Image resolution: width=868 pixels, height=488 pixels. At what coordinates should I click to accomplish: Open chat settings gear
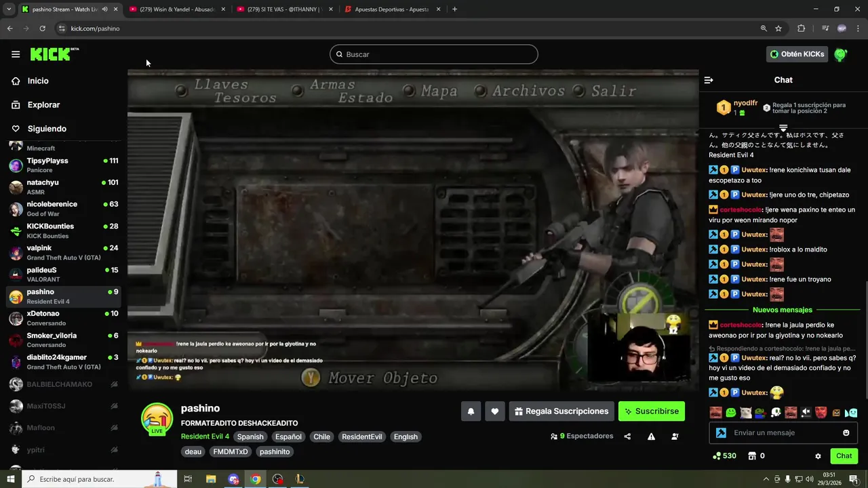click(818, 456)
